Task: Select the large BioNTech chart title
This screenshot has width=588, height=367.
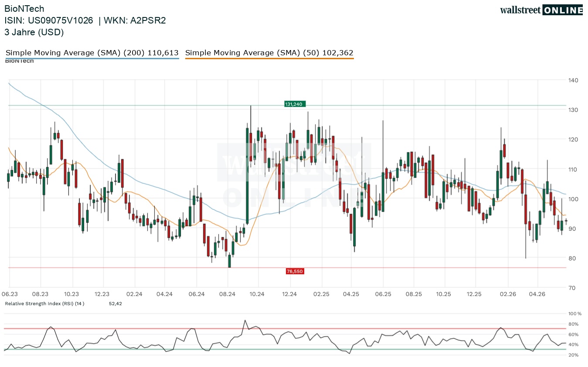Action: [x=24, y=9]
